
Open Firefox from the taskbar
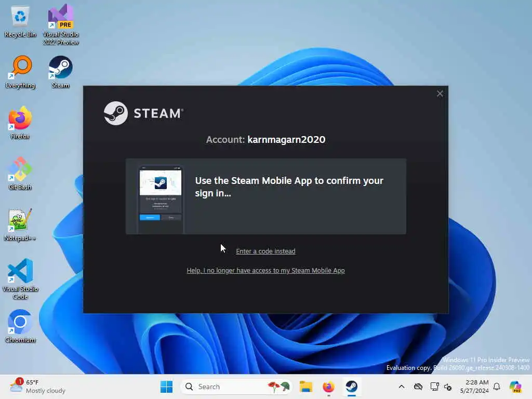coord(328,387)
